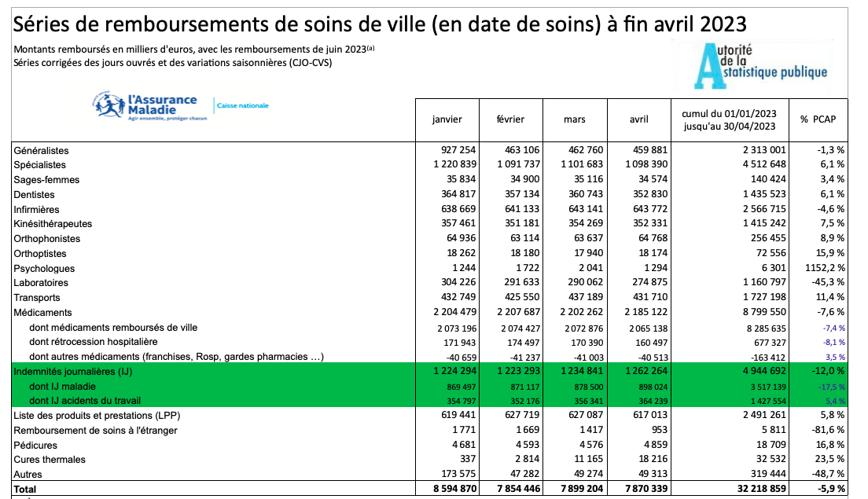Click Autres janvier value 173 575

pos(458,474)
